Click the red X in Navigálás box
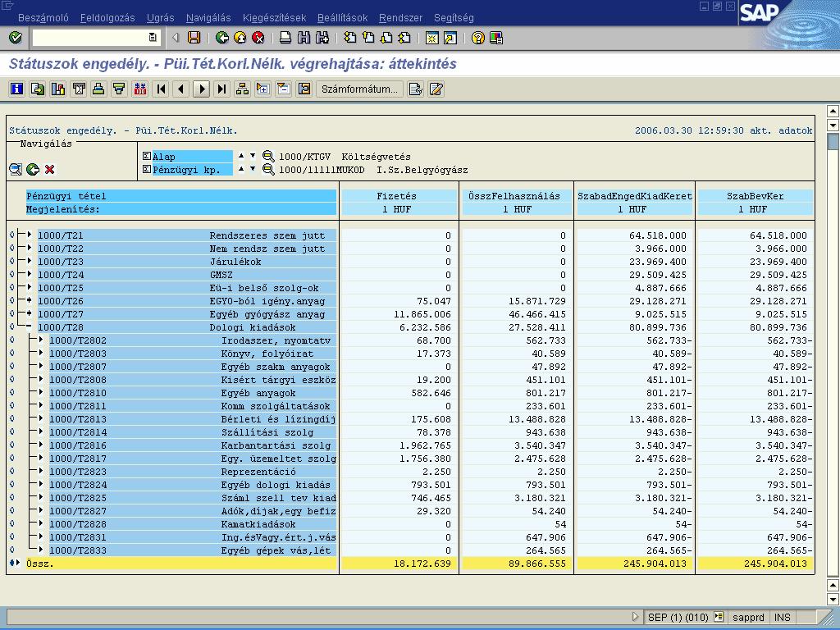Viewport: 840px width, 630px height. click(50, 170)
